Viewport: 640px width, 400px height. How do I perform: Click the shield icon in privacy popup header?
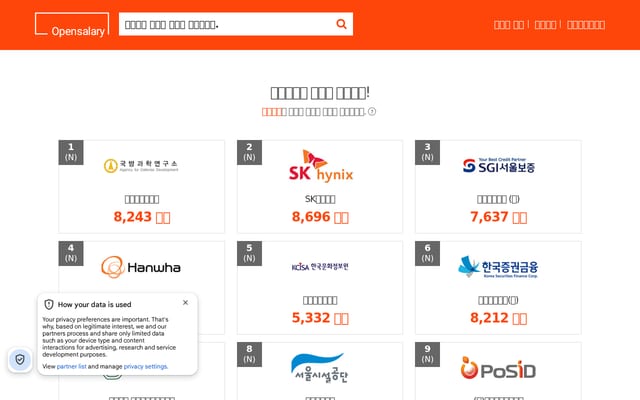click(49, 304)
